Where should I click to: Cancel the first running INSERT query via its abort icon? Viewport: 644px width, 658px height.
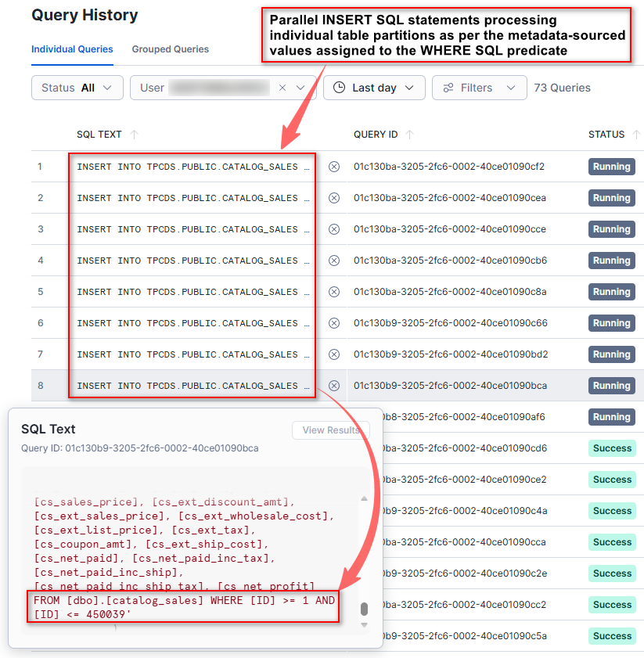pyautogui.click(x=333, y=167)
